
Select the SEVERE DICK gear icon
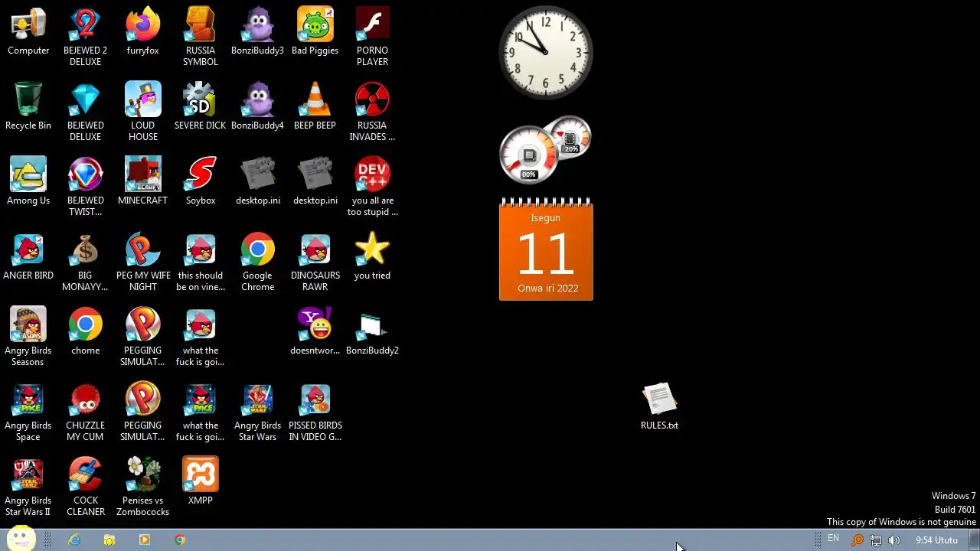(x=201, y=107)
